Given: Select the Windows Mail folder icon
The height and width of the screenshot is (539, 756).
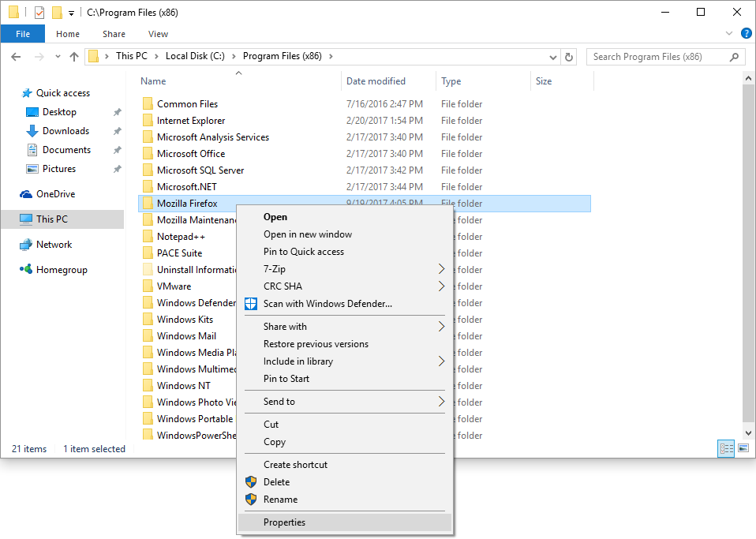Looking at the screenshot, I should click(148, 335).
